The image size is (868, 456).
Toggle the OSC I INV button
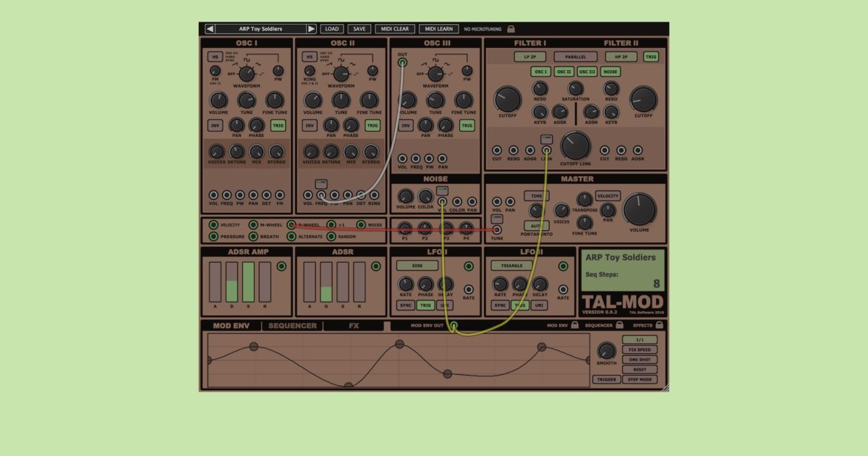[215, 125]
